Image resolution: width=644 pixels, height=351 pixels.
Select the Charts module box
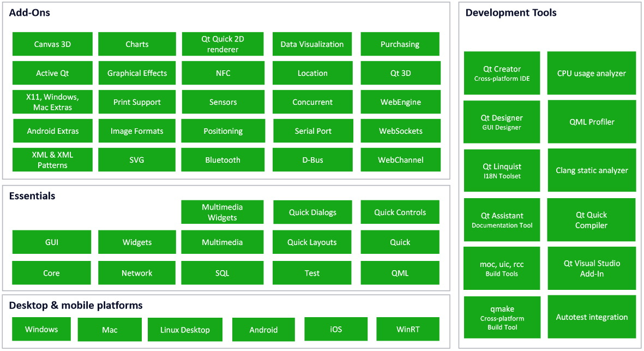point(137,44)
